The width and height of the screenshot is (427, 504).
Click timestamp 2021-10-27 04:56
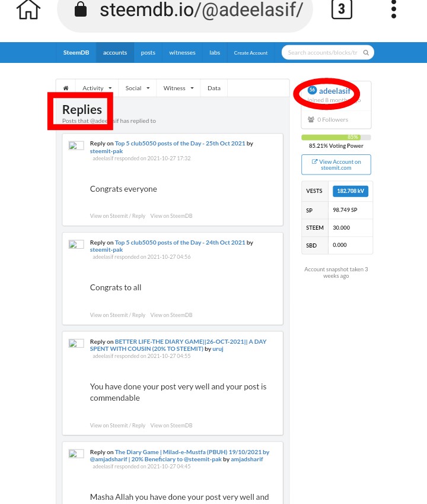[x=169, y=257]
